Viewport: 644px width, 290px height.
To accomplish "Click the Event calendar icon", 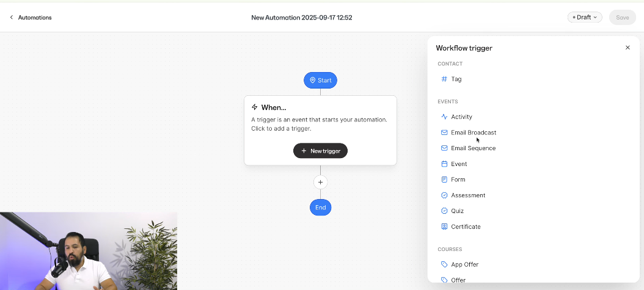I will tap(444, 164).
